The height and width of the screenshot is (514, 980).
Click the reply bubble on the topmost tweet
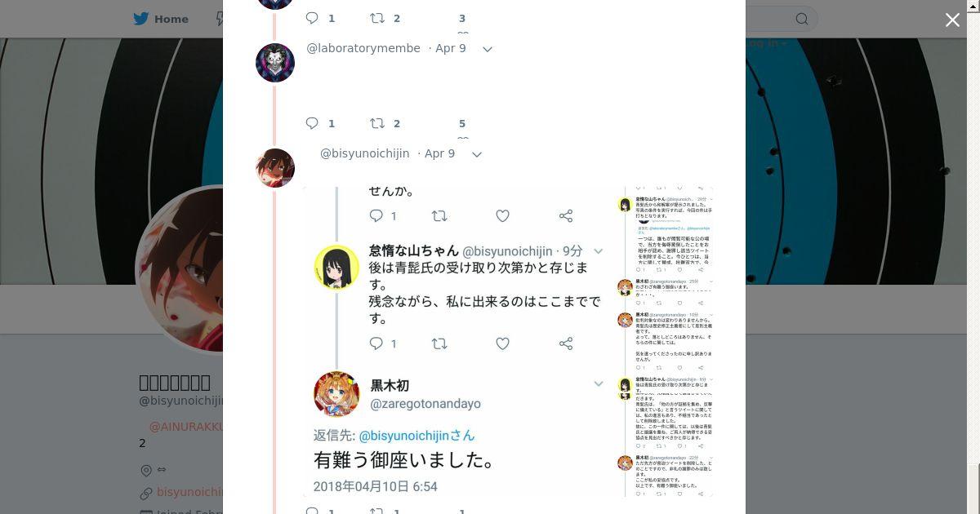312,18
